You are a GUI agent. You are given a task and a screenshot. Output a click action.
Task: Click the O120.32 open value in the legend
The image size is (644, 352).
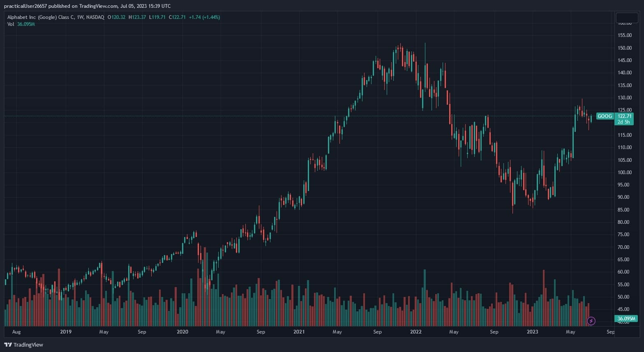(x=116, y=17)
